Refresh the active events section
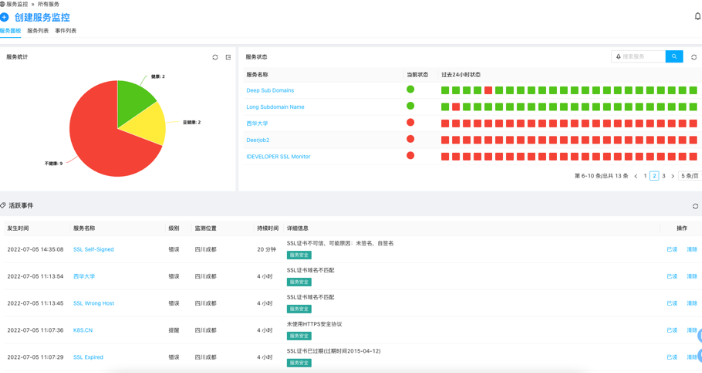The height and width of the screenshot is (373, 702). pos(695,206)
